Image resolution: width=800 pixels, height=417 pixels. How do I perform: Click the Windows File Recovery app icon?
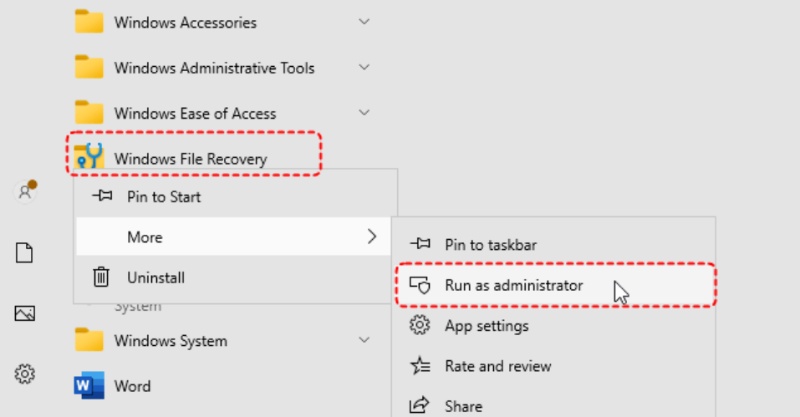coord(90,156)
